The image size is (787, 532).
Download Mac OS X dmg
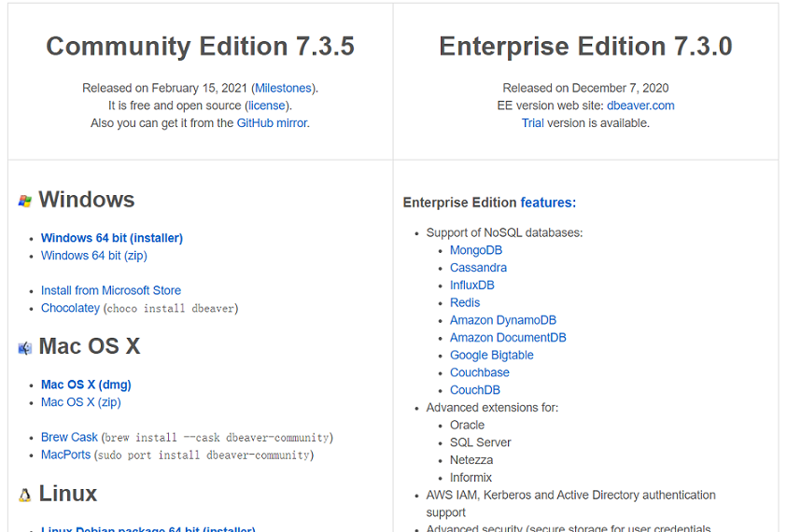tap(86, 385)
